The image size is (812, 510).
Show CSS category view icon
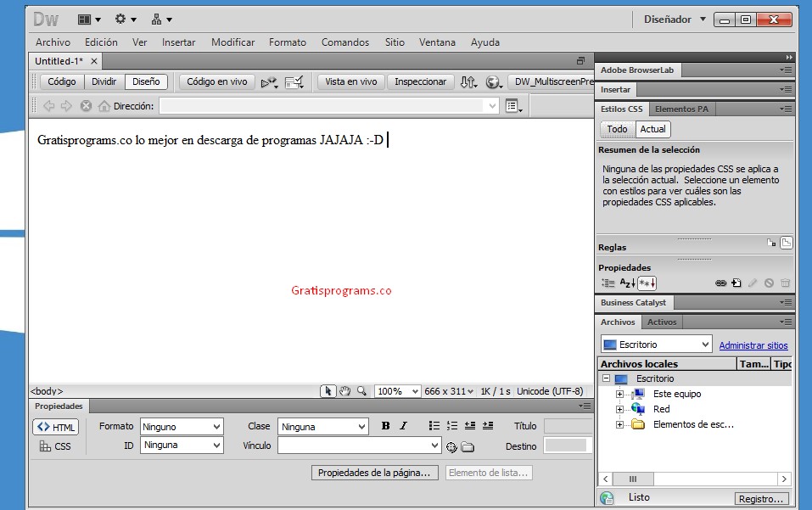608,283
